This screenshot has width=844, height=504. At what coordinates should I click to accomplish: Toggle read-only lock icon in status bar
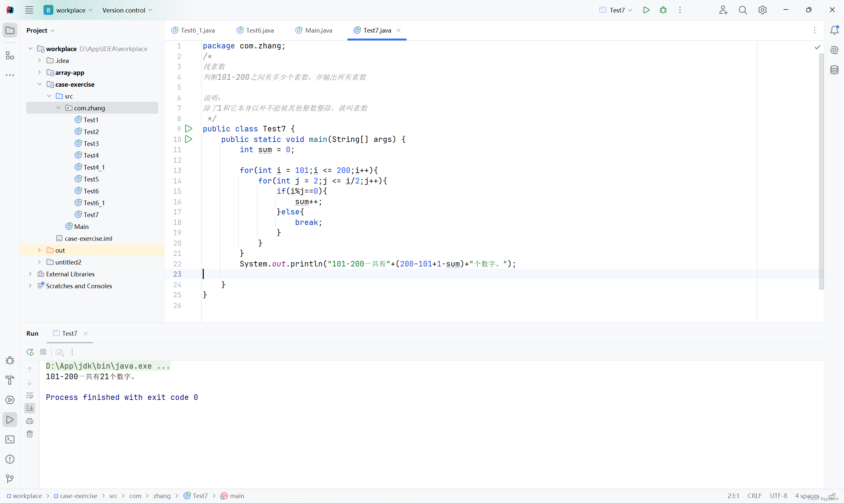(x=832, y=496)
